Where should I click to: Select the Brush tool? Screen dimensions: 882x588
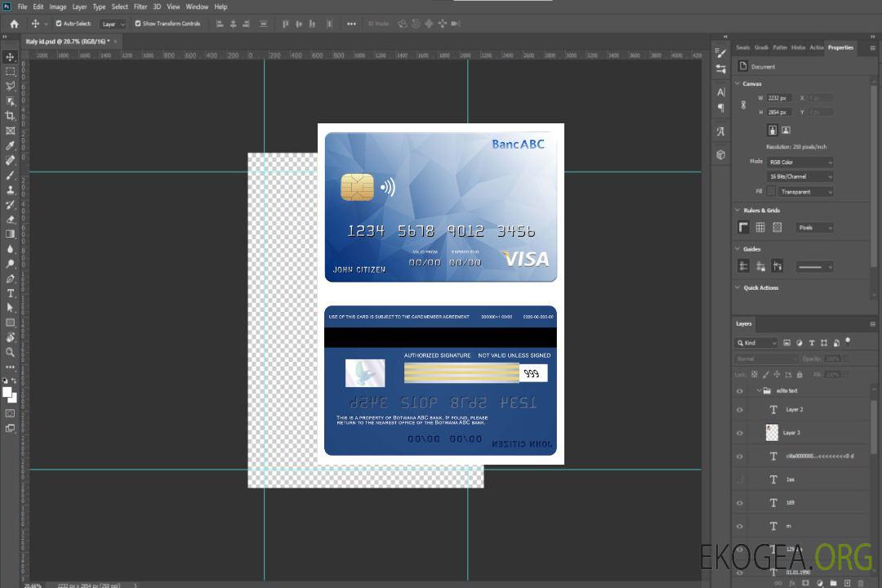click(10, 175)
